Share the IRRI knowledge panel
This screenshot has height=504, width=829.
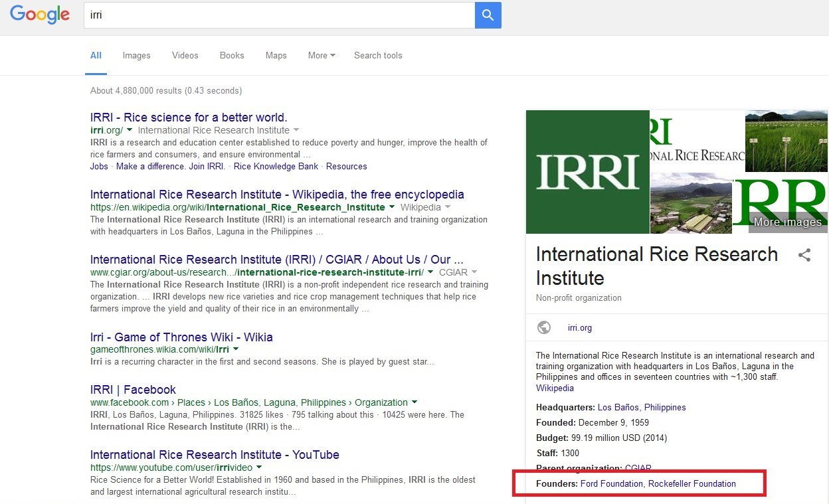click(804, 255)
